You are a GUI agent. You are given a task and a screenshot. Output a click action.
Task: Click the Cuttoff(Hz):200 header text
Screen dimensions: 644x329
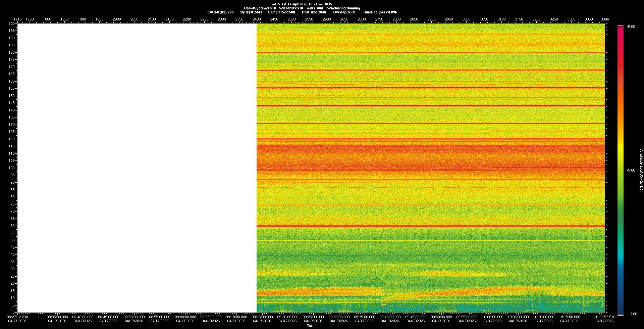point(220,12)
